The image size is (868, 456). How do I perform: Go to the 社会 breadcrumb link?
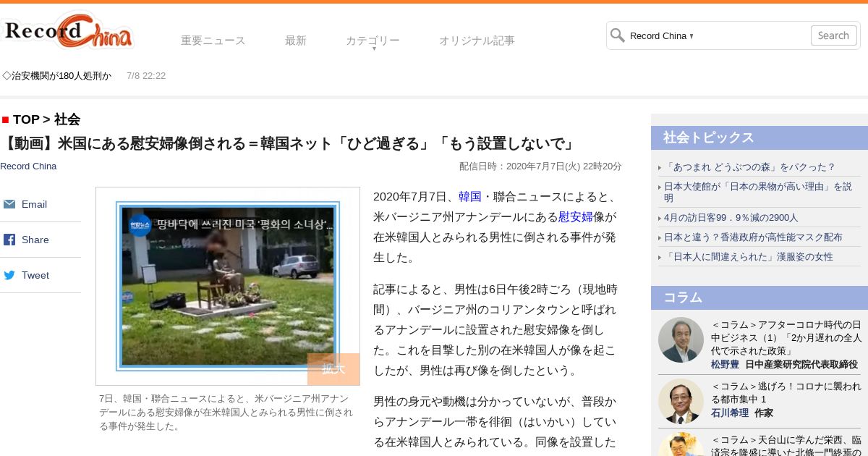[x=67, y=119]
